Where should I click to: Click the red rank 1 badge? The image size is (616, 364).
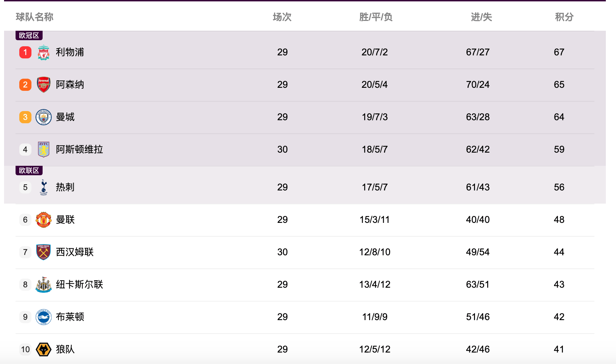point(25,52)
